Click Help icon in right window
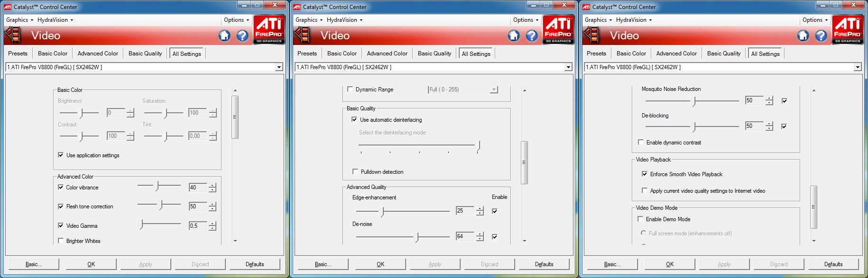The width and height of the screenshot is (868, 278). [821, 36]
